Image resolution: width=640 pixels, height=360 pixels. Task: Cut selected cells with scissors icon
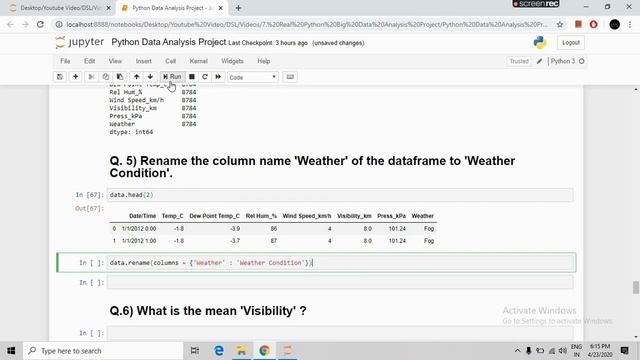91,77
